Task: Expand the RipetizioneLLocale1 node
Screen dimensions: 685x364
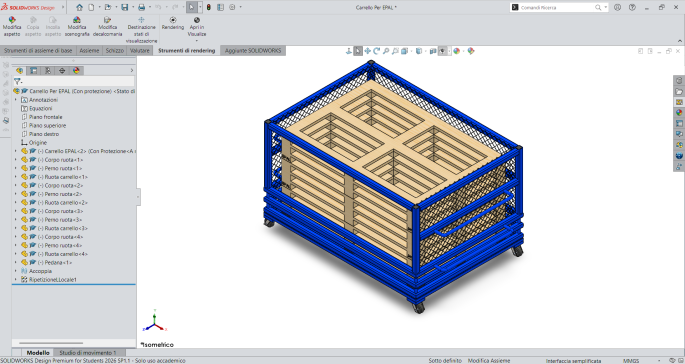Action: tap(16, 280)
